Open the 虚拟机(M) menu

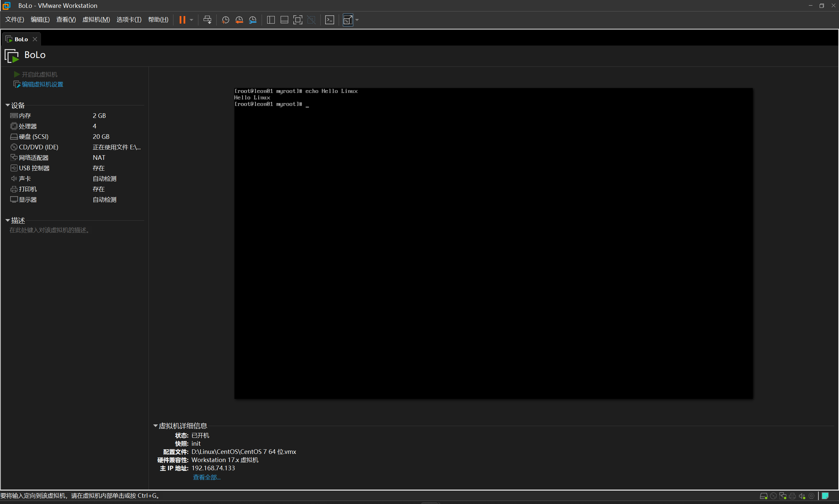click(x=96, y=20)
